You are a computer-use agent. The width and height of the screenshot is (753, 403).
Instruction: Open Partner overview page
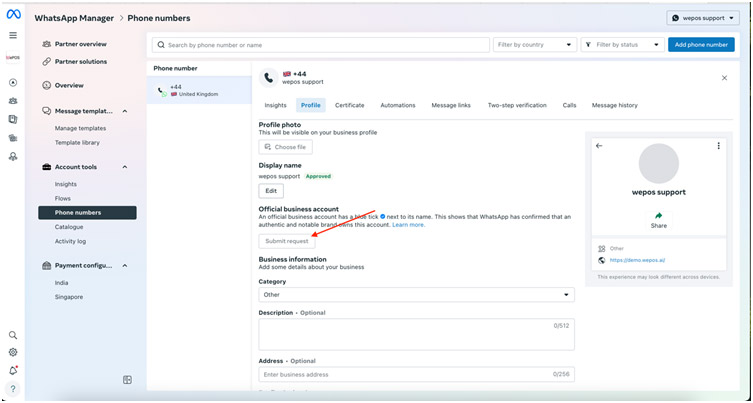pos(81,44)
